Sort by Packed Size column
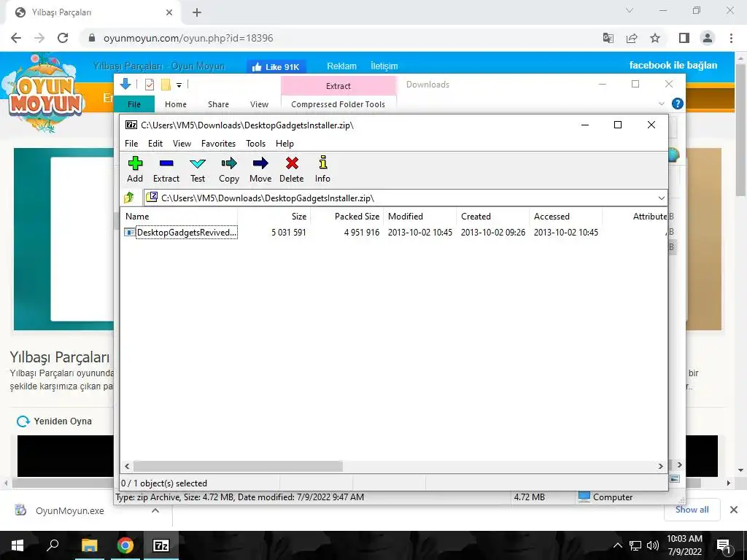 pyautogui.click(x=347, y=216)
